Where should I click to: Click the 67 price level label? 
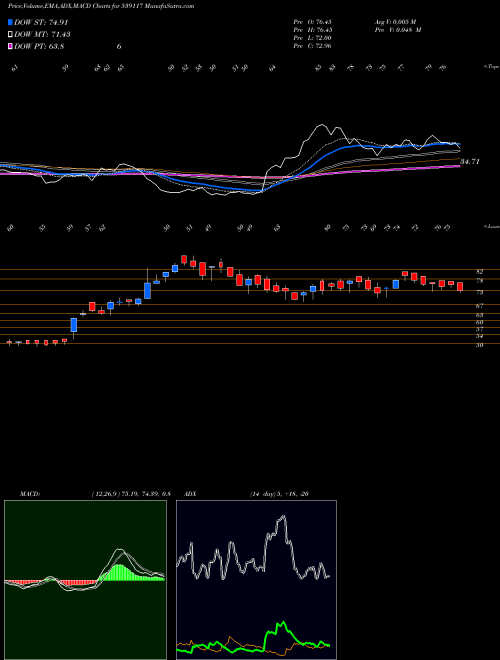(479, 306)
